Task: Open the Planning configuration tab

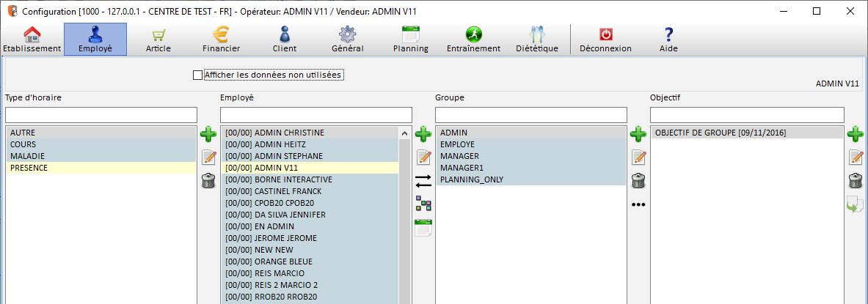Action: pyautogui.click(x=411, y=40)
